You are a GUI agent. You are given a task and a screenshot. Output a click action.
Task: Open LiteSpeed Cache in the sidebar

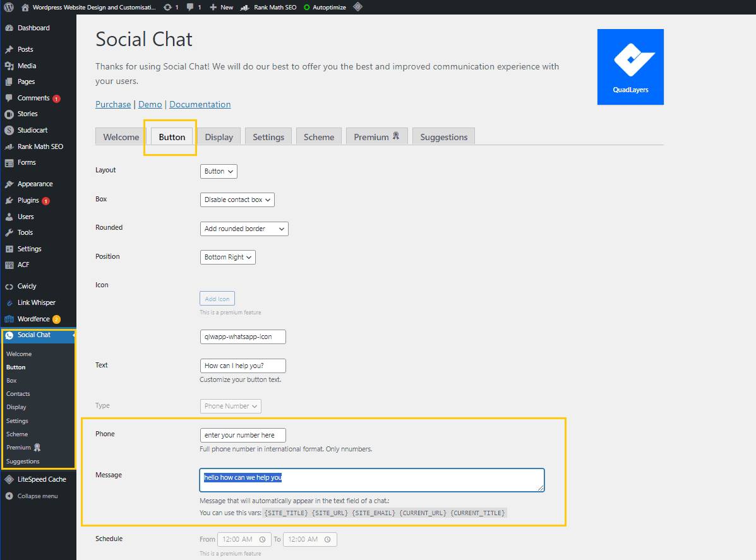tap(41, 479)
